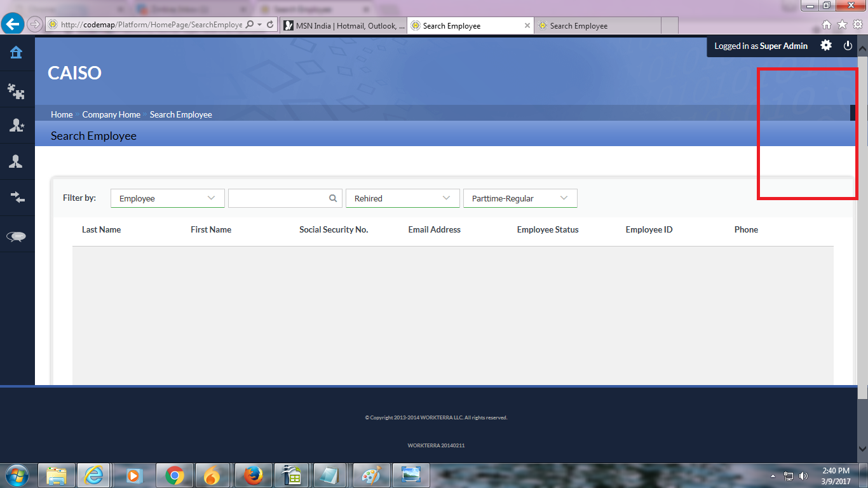The height and width of the screenshot is (488, 868).
Task: Click the Home breadcrumb link
Action: coord(62,114)
